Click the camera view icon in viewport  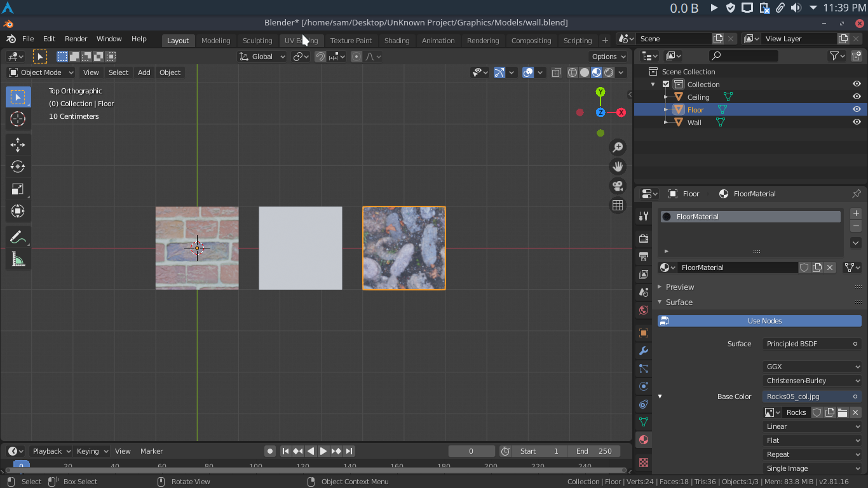617,186
